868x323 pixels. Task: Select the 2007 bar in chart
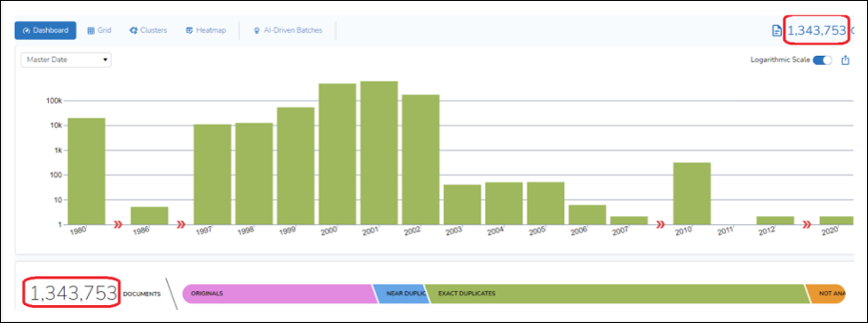coord(629,221)
